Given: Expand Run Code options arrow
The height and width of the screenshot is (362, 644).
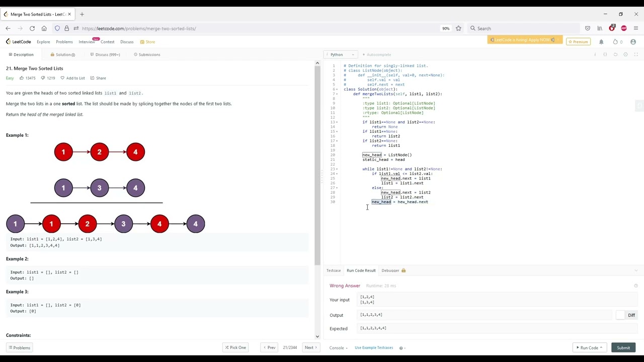Looking at the screenshot, I should 601,348.
